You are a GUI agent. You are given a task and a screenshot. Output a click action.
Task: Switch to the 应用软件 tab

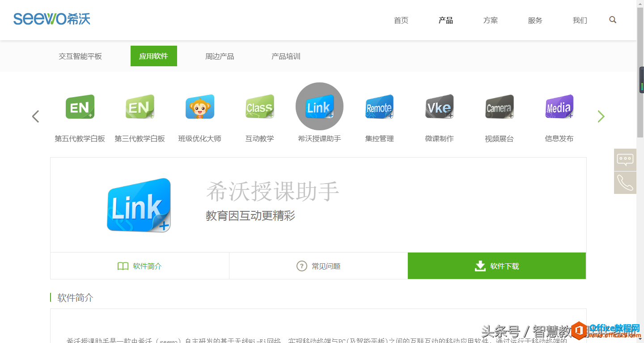(x=154, y=56)
